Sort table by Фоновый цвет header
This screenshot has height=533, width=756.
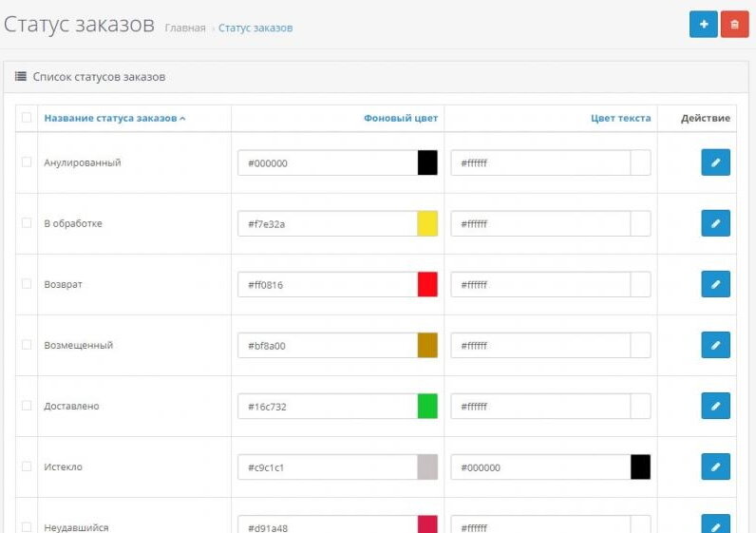(400, 119)
